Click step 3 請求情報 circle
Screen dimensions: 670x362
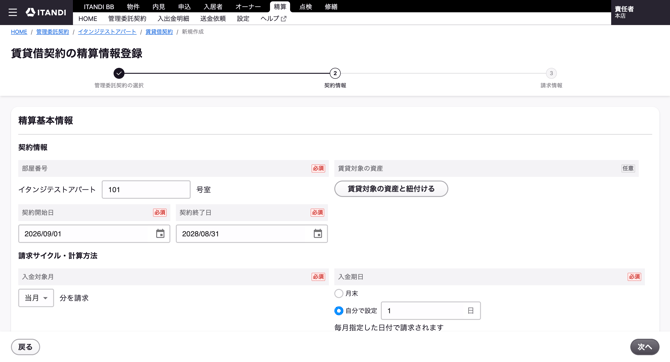click(x=551, y=74)
